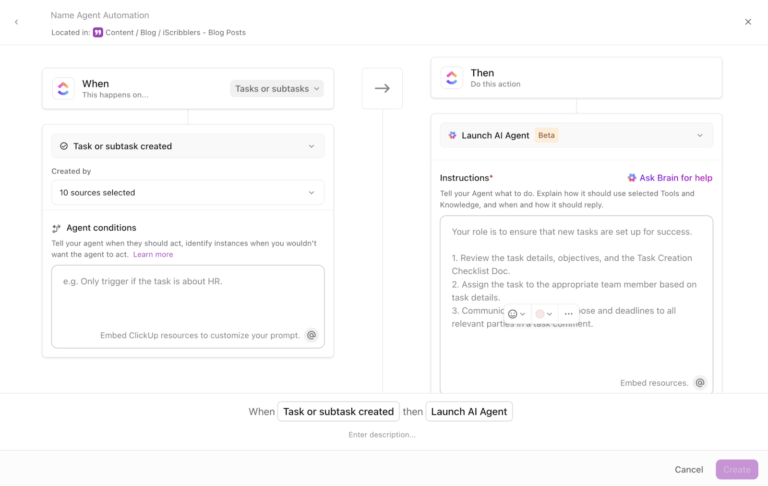Open the 10 sources selected dropdown
Viewport: 768px width, 486px height.
188,192
